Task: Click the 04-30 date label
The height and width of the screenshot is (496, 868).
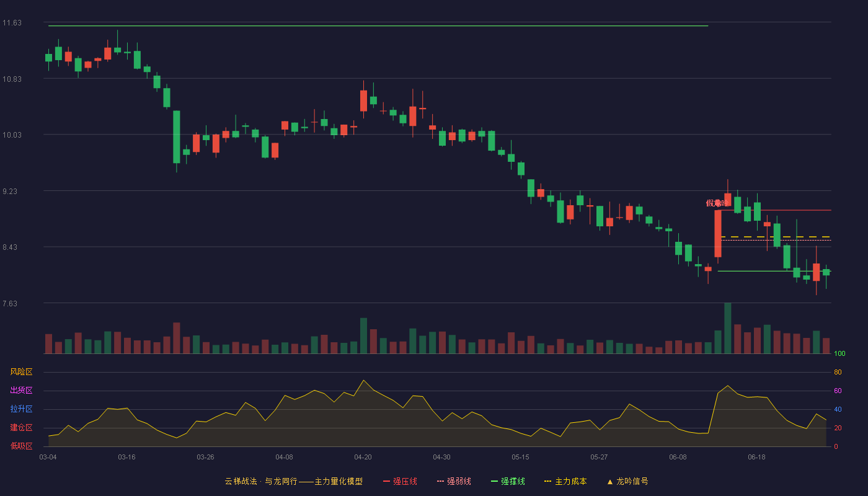Action: tap(441, 457)
